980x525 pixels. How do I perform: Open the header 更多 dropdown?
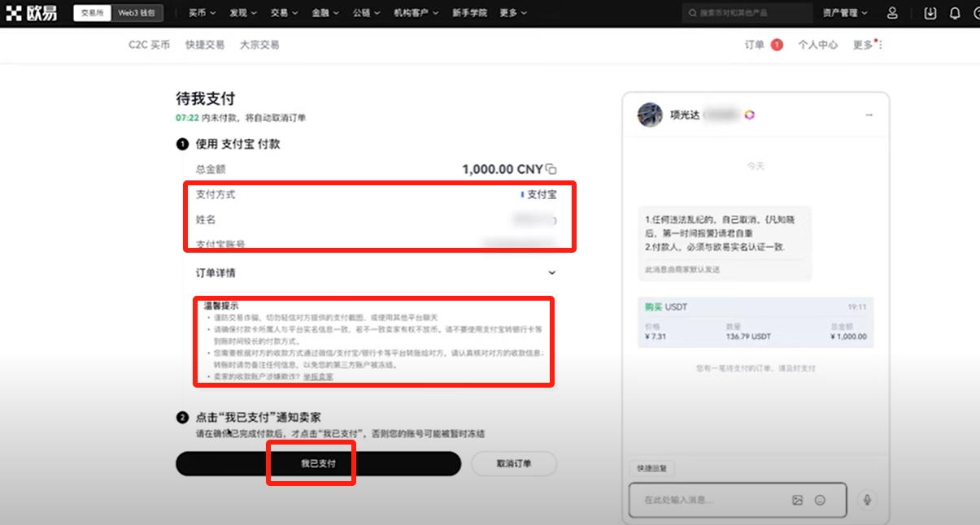(513, 13)
